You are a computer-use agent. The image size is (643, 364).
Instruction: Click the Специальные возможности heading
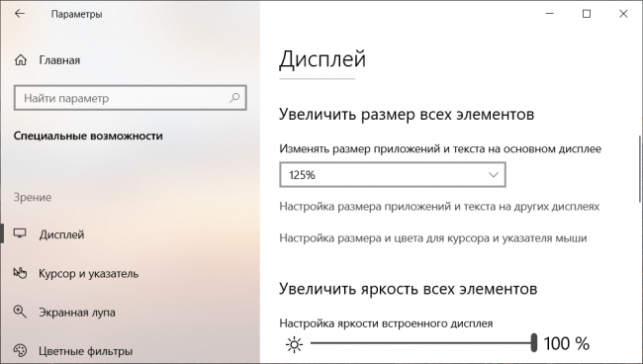click(88, 136)
